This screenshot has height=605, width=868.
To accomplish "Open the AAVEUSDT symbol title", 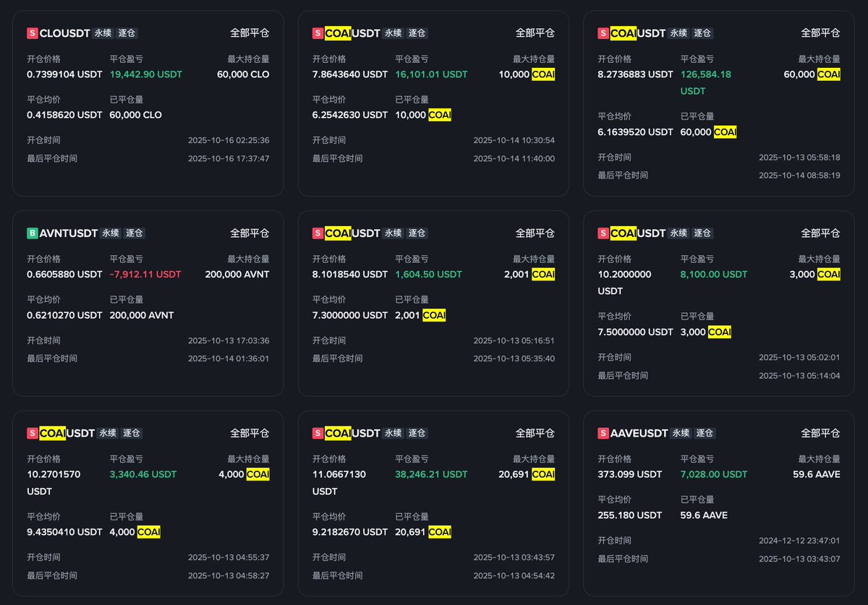I will (x=639, y=433).
